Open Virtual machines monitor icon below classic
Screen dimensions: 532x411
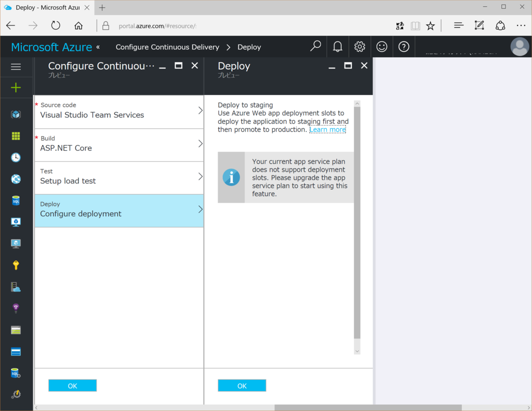[x=16, y=244]
